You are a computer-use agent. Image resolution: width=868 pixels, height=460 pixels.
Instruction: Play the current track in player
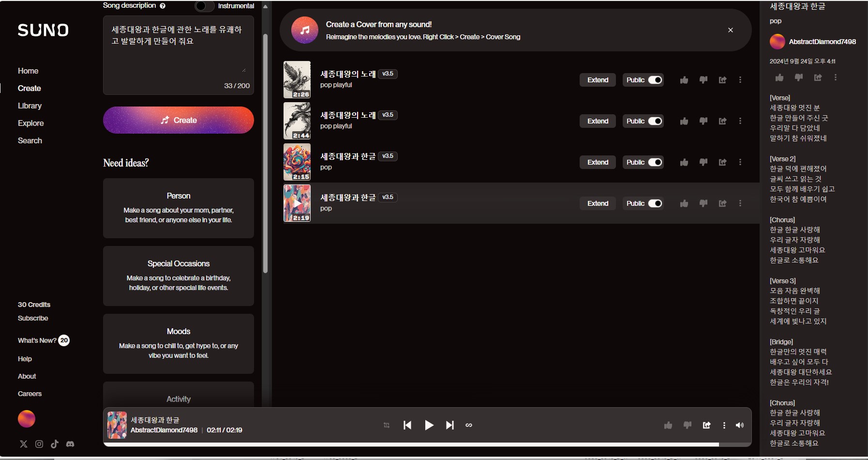[429, 425]
